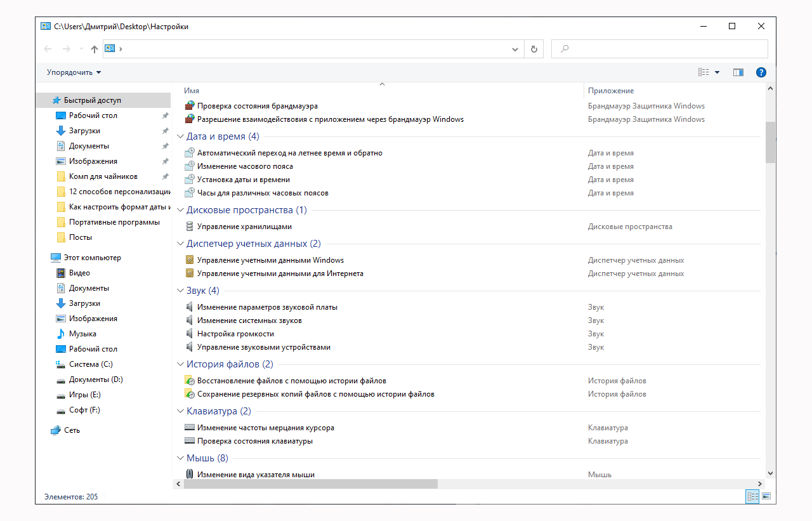Select Часы для различных часовых поясов
Viewport: 812px width, 521px height.
(x=263, y=193)
